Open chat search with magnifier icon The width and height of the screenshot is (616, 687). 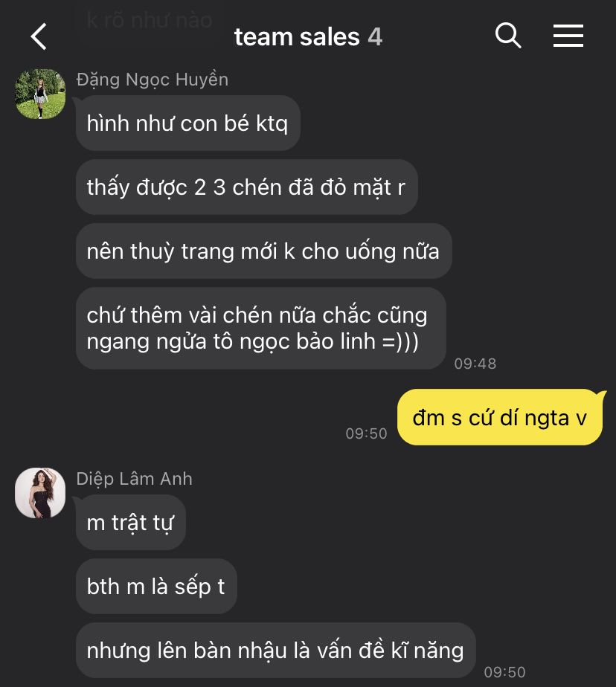click(x=507, y=36)
